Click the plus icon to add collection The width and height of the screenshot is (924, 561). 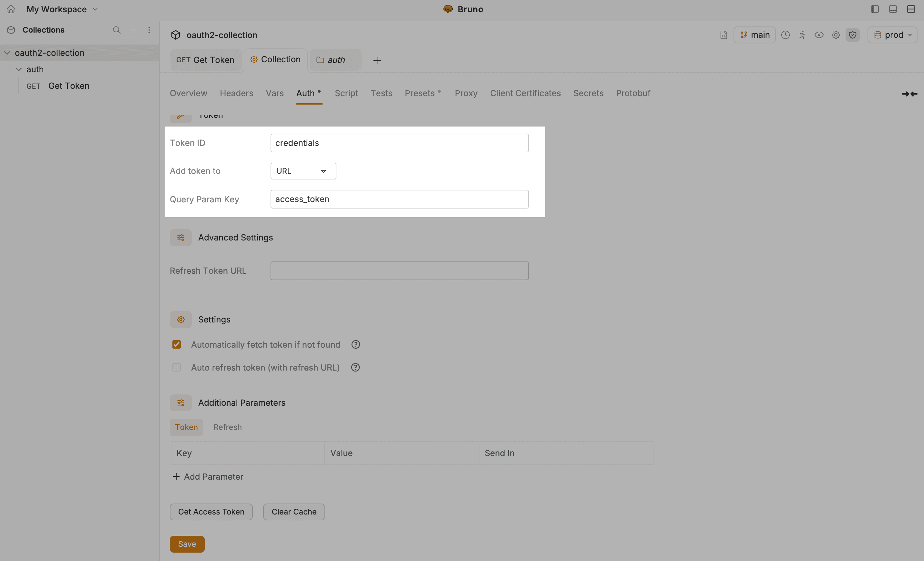pos(133,30)
